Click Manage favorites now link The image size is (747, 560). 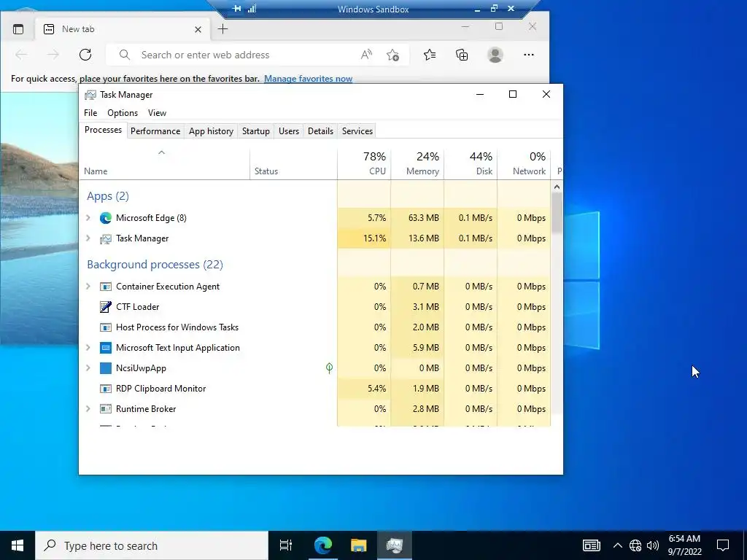coord(309,79)
